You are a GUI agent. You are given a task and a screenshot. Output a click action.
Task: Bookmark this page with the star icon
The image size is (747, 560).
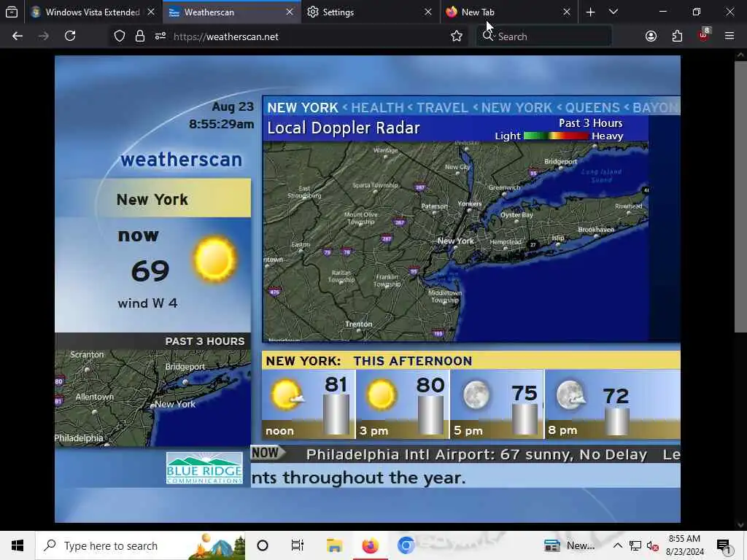[x=457, y=36]
